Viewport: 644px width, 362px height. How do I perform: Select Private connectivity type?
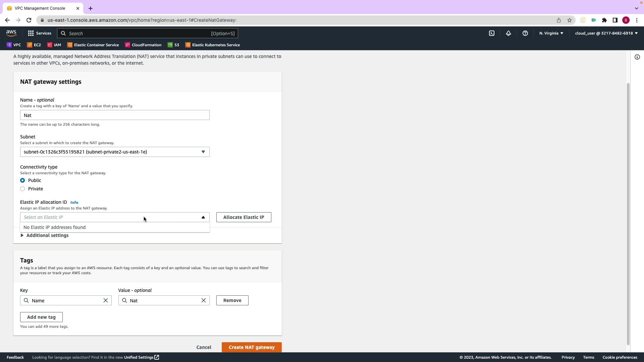(22, 189)
